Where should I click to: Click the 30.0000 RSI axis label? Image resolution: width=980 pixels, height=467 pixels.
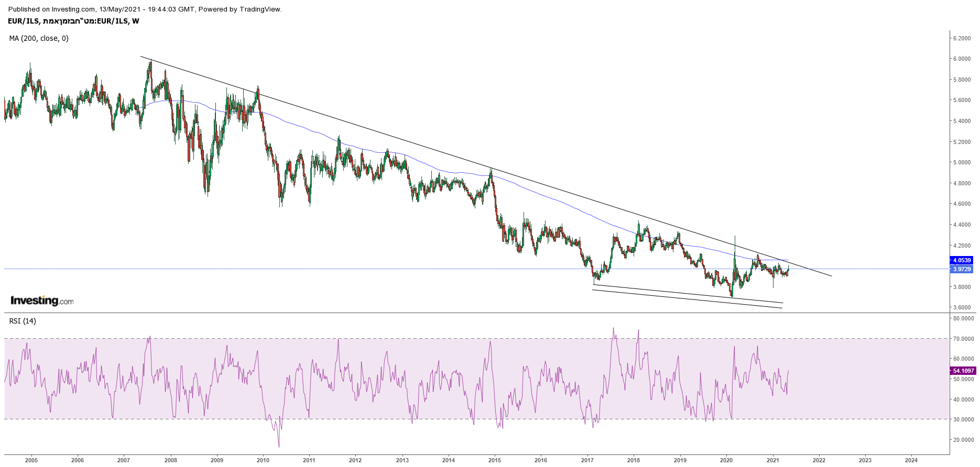[x=963, y=419]
